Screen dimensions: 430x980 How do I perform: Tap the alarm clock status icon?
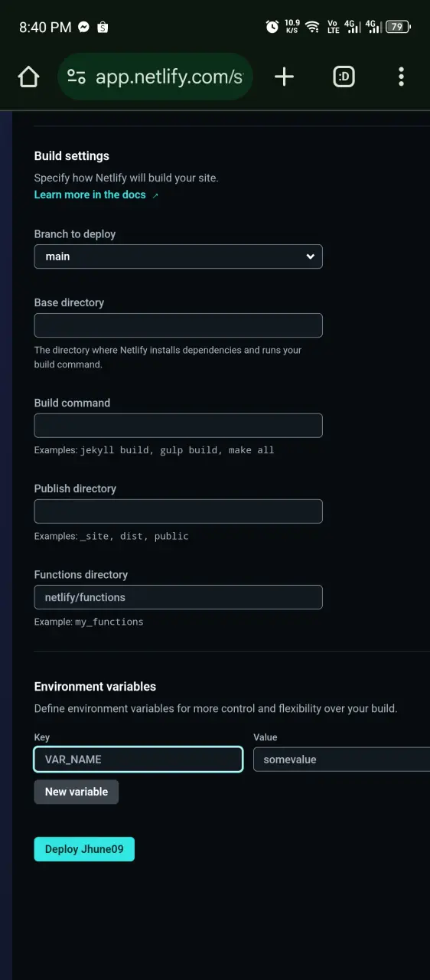pyautogui.click(x=272, y=27)
